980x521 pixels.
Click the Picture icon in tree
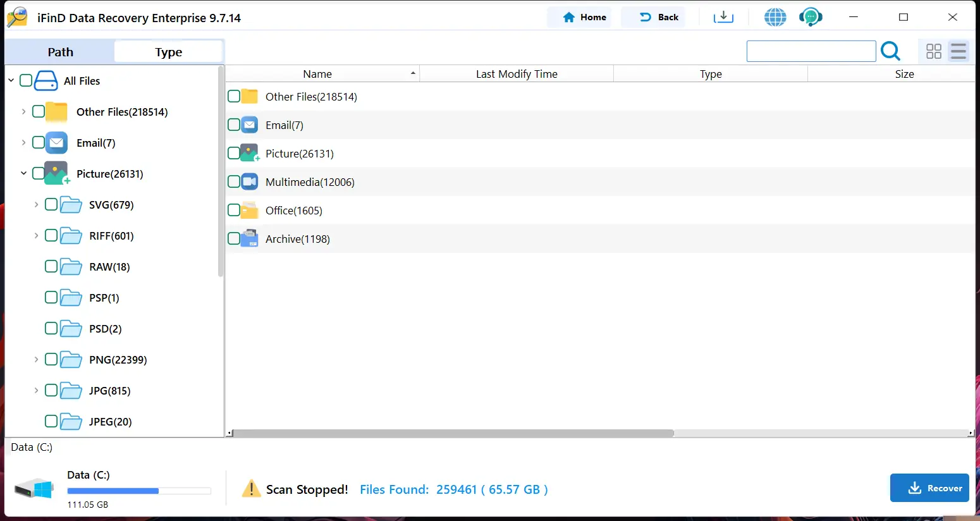(57, 174)
